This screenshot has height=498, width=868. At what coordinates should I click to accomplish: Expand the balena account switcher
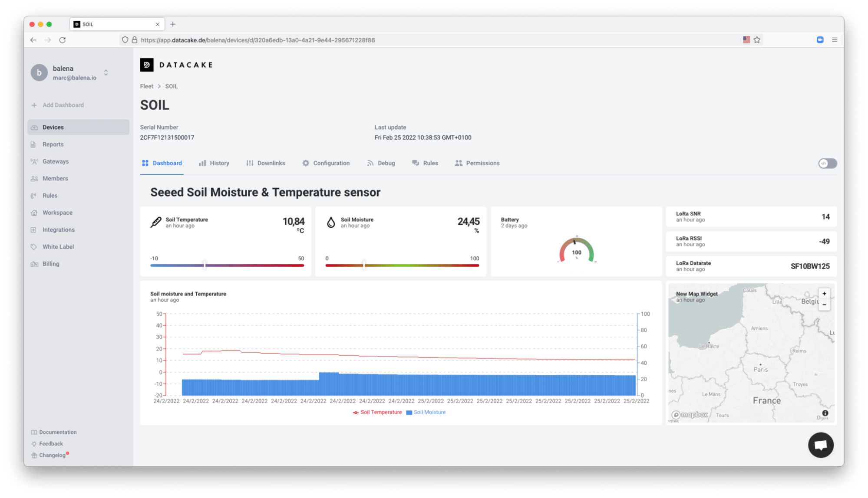(106, 72)
